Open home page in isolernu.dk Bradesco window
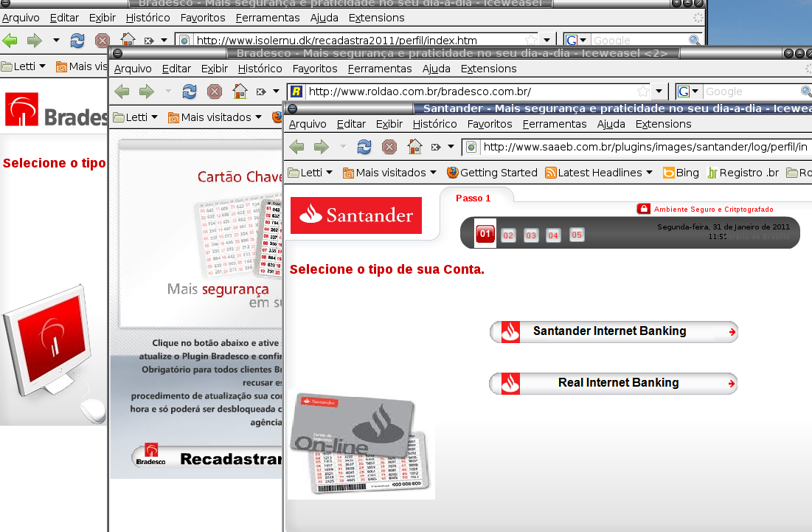812x532 pixels. click(x=128, y=39)
